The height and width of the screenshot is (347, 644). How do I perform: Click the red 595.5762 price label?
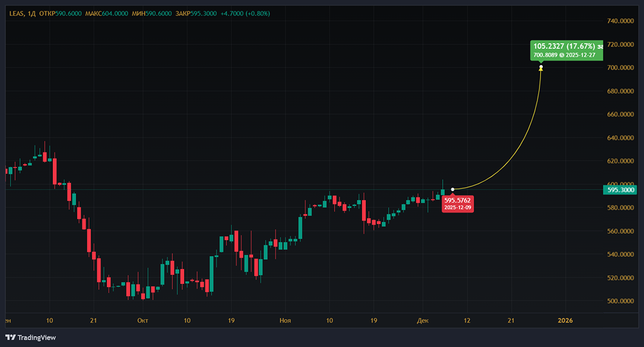click(458, 201)
